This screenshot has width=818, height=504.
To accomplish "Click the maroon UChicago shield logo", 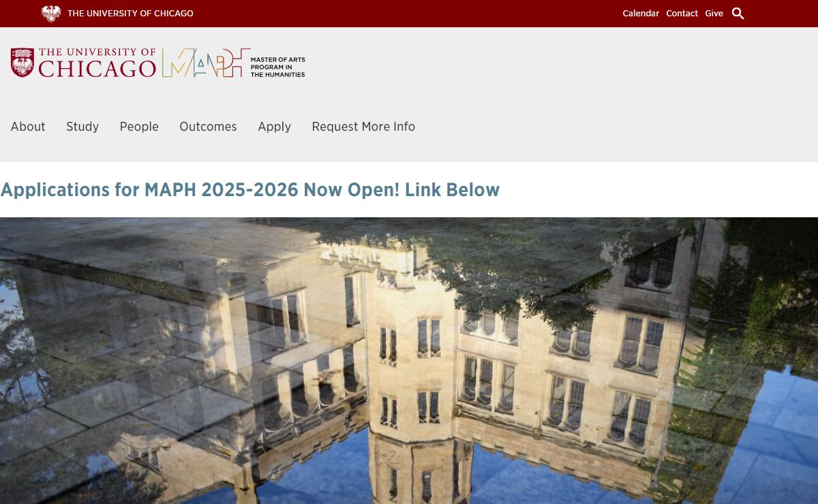I will (x=22, y=63).
